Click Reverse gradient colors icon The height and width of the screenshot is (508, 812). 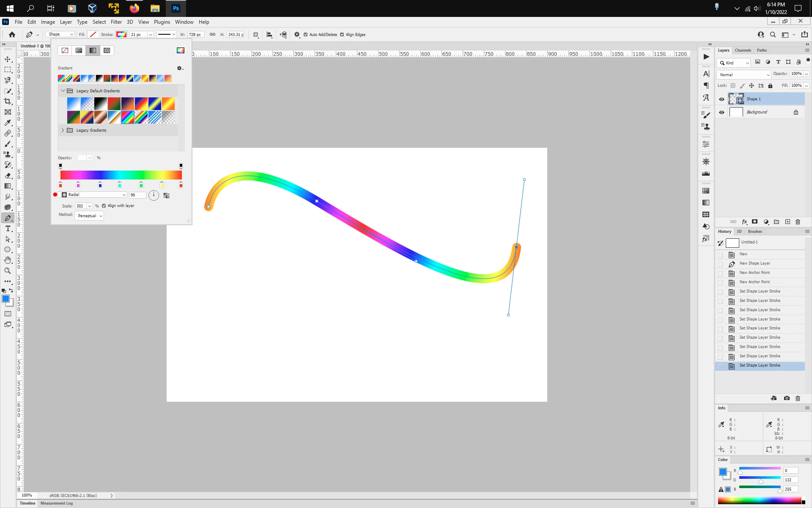[166, 195]
